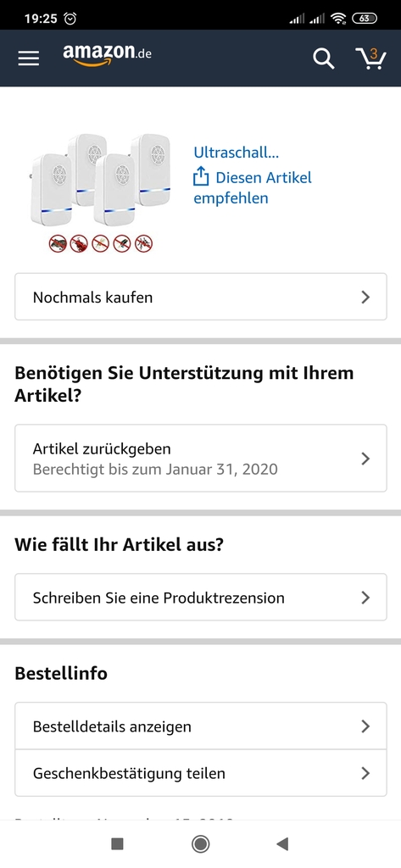Image resolution: width=401 pixels, height=868 pixels.
Task: Tap the chevron on Geschenkbestätigung teilen row
Action: (x=365, y=773)
